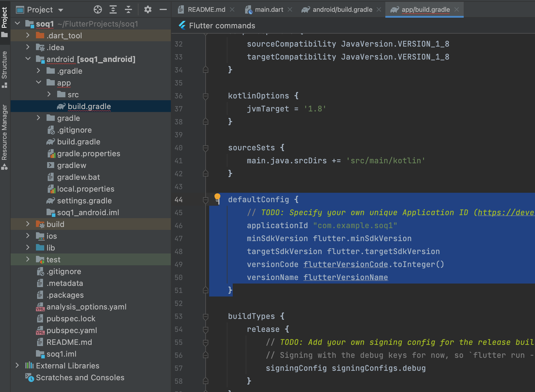Expand the .idea folder
The width and height of the screenshot is (535, 392).
pyautogui.click(x=28, y=47)
